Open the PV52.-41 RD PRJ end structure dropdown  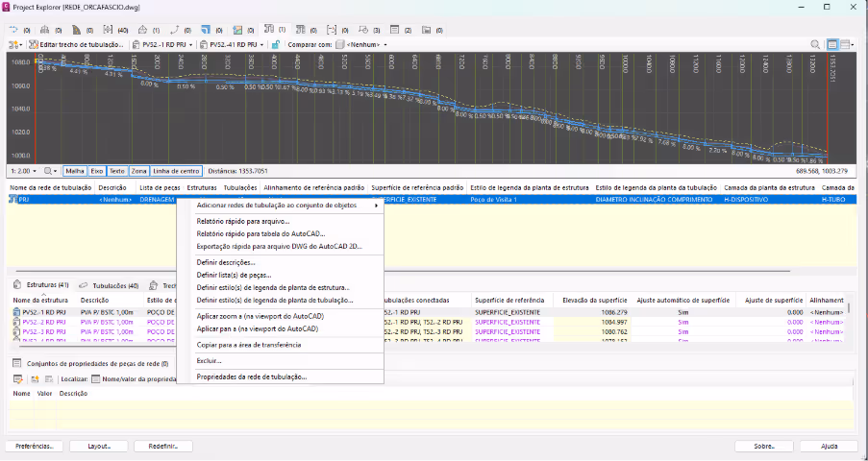pos(232,45)
